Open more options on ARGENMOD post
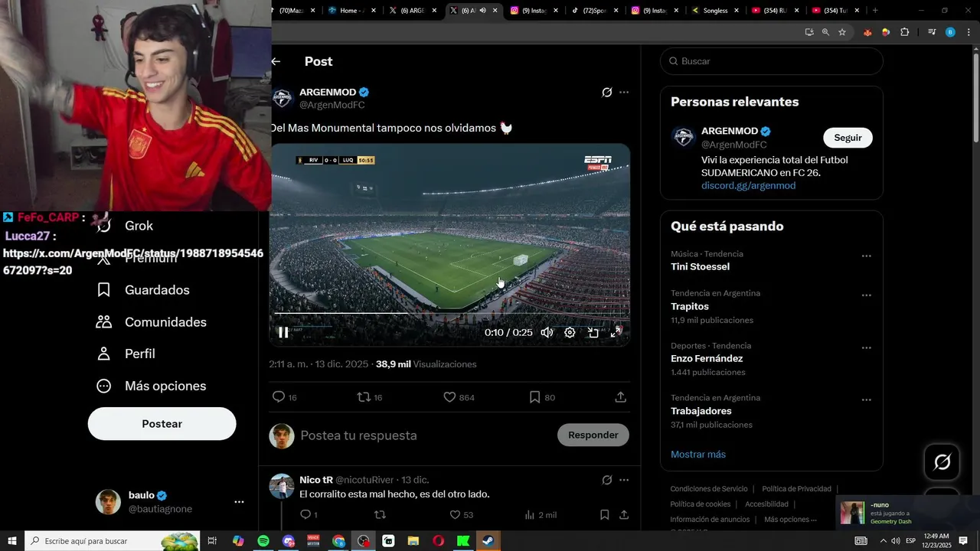980x551 pixels. point(624,93)
